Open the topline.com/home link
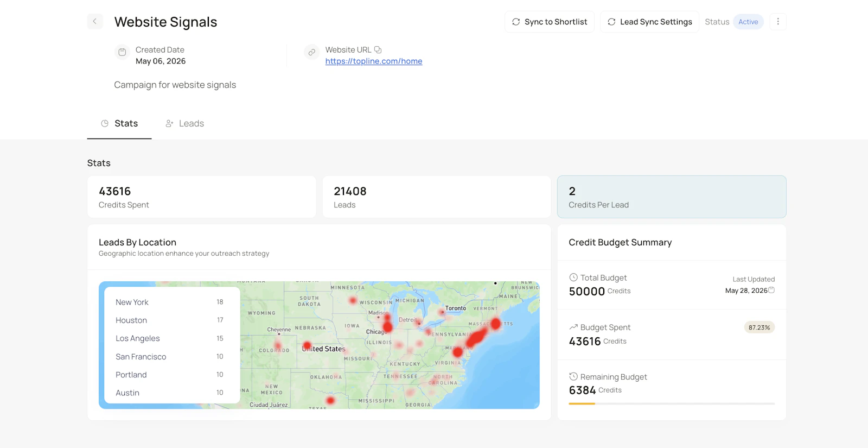Screen dimensions: 868x448 pyautogui.click(x=374, y=61)
